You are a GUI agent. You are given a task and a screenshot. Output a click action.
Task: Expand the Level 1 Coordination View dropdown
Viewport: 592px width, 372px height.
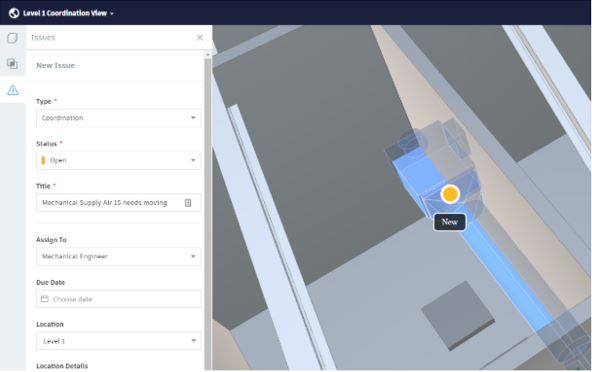[68, 13]
